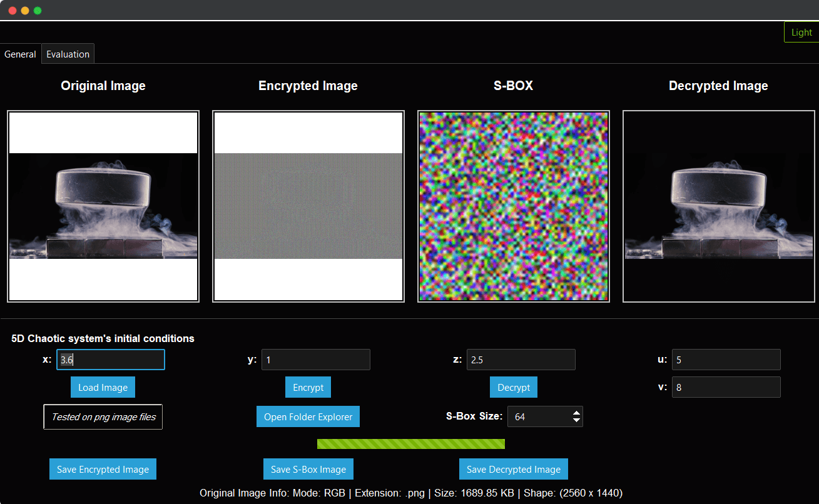The image size is (819, 504).
Task: Increase S-Box Size with the up arrow
Action: point(576,413)
